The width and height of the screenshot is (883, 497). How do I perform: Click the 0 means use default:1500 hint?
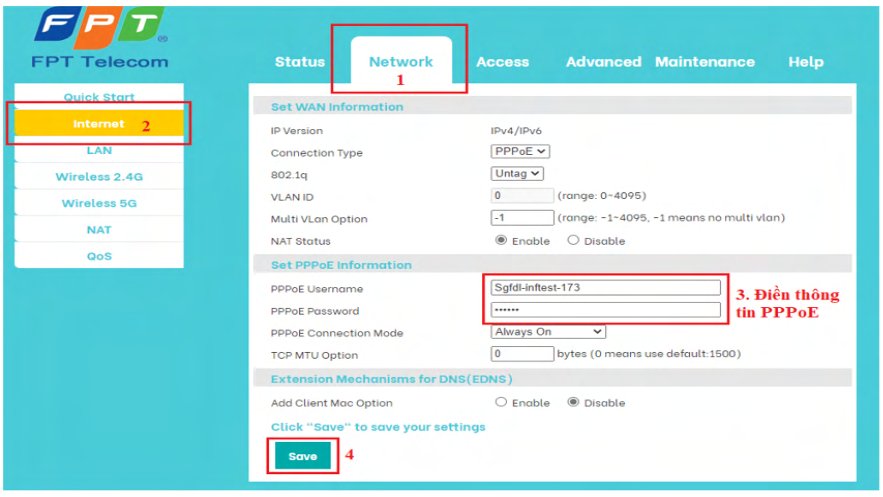coord(649,354)
